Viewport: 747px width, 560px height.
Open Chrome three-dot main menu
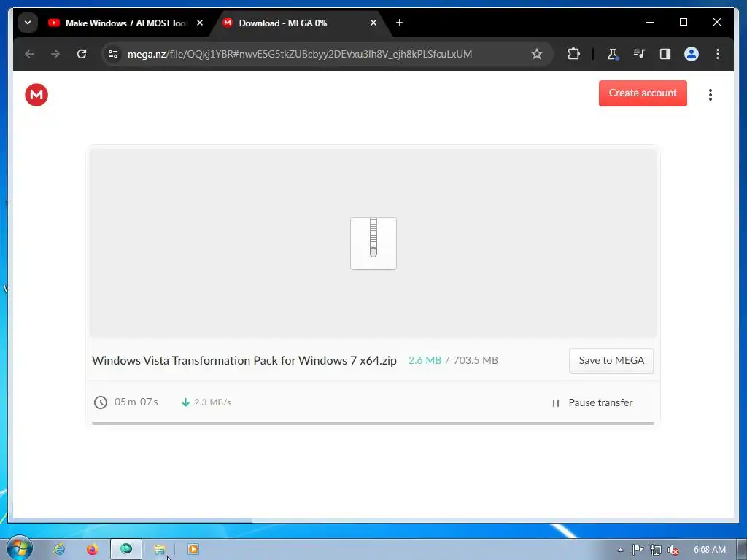[x=718, y=54]
